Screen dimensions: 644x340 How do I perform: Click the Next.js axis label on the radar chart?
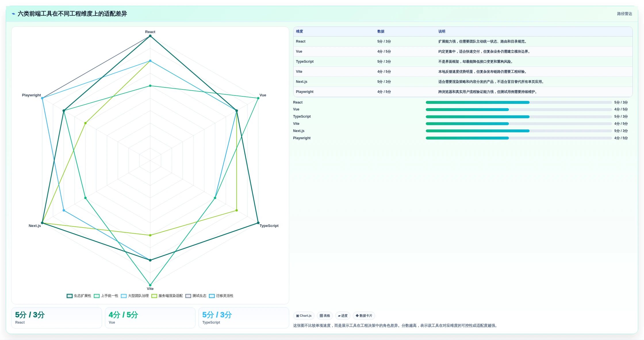(x=35, y=226)
